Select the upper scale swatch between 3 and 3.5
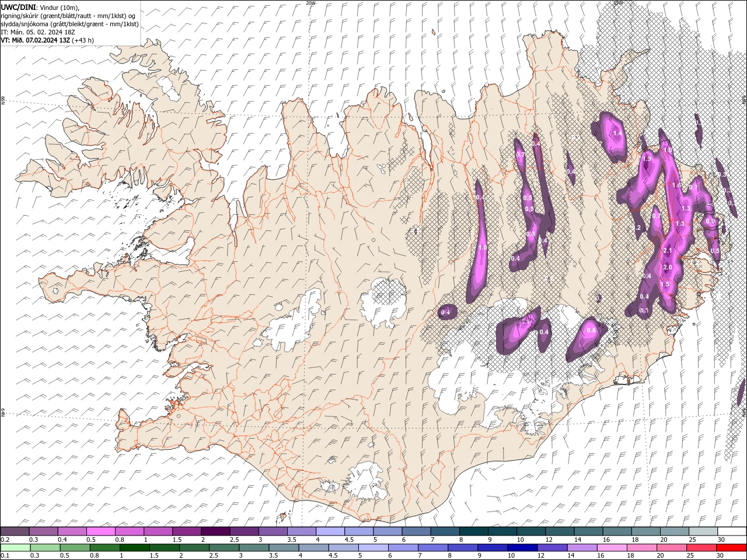The height and width of the screenshot is (560, 747). click(273, 531)
